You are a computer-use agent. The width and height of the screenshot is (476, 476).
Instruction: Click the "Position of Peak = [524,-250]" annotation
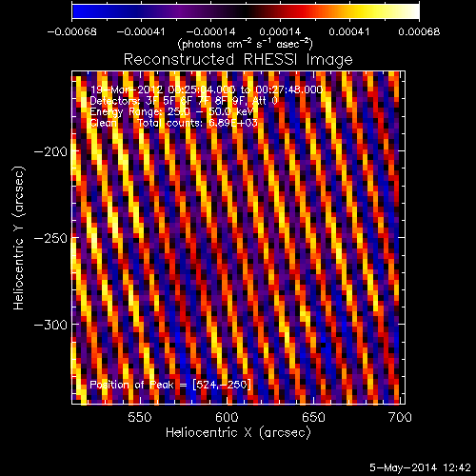pyautogui.click(x=170, y=385)
